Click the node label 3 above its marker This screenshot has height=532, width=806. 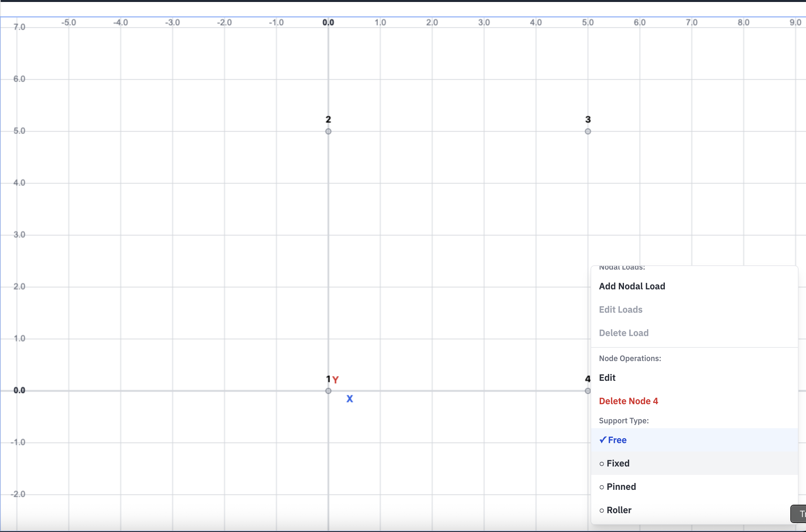587,119
